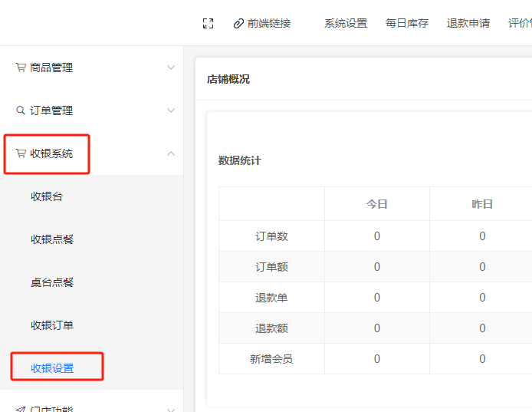The image size is (532, 412).
Task: Open 桌台点餐 submenu item
Action: click(52, 282)
